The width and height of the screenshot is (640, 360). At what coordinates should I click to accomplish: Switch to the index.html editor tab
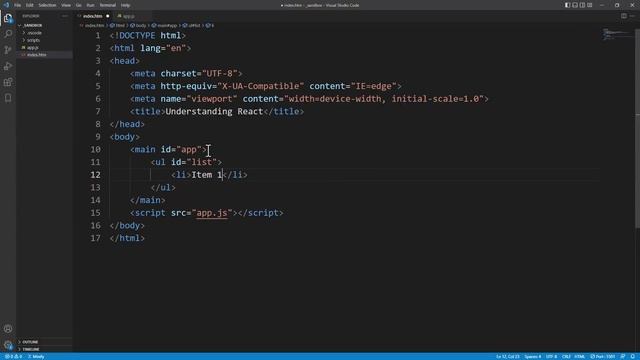(x=93, y=16)
